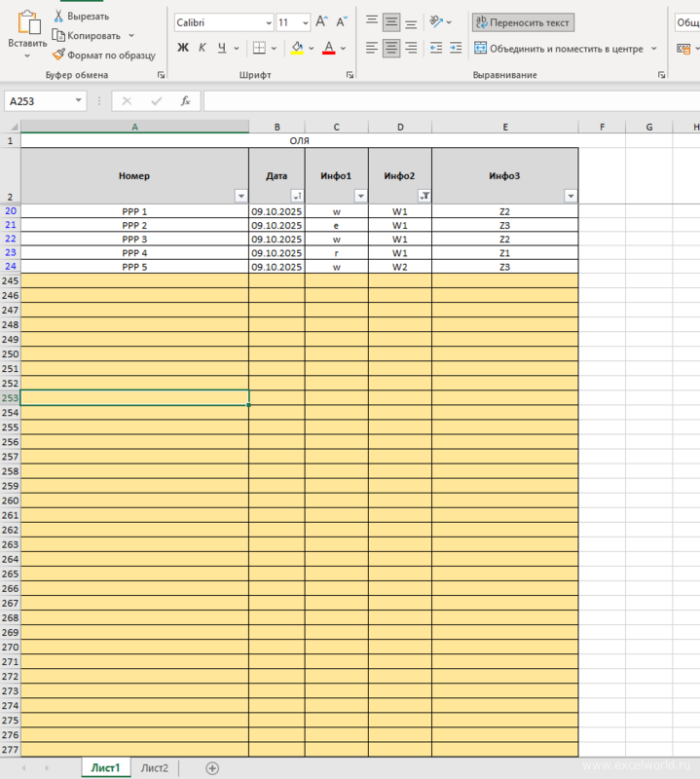Click the yellow fill color button
Image resolution: width=700 pixels, height=779 pixels.
tap(297, 48)
